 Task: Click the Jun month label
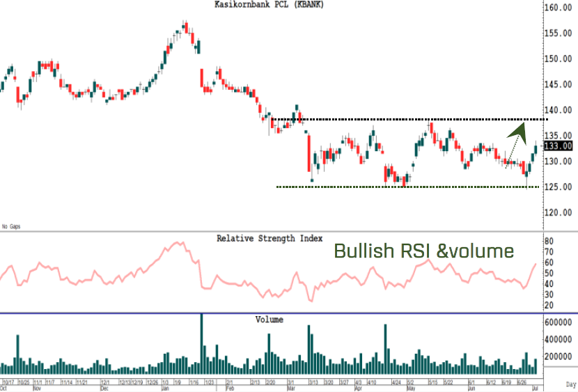point(471,389)
